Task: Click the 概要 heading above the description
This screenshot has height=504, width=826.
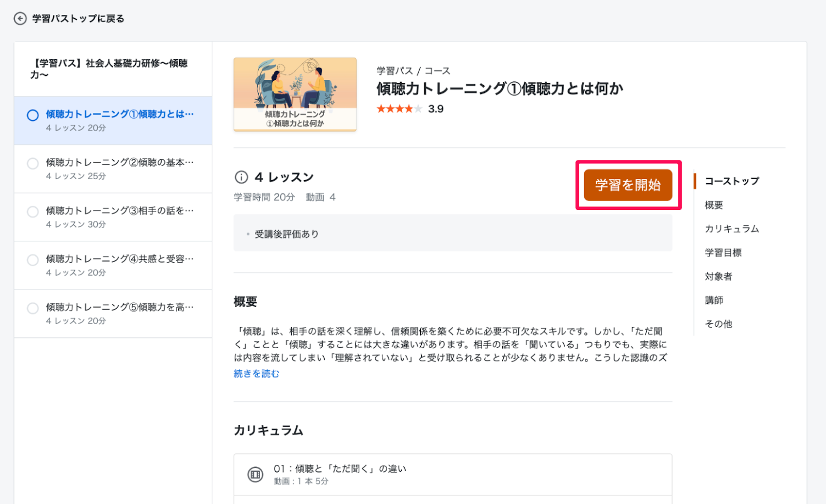Action: [245, 301]
